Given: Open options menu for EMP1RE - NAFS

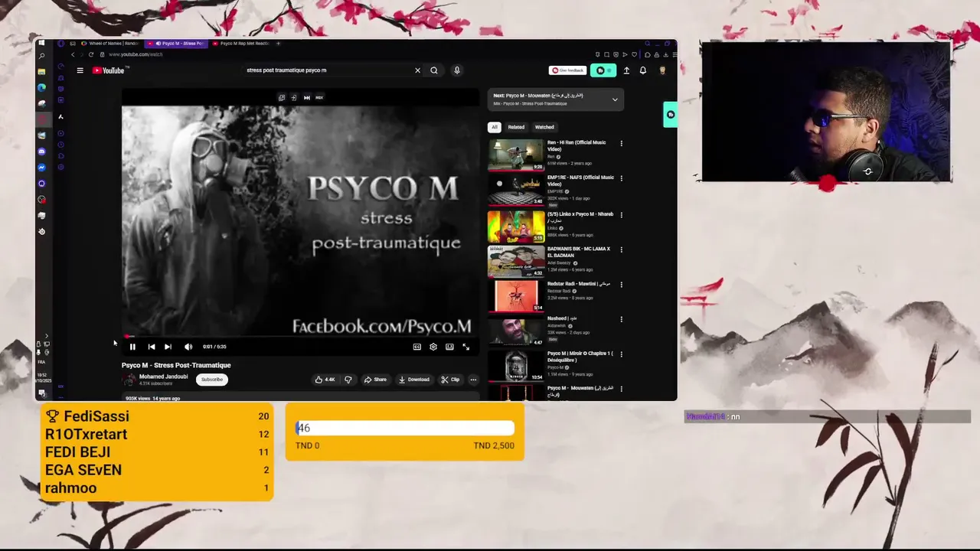Looking at the screenshot, I should [621, 178].
